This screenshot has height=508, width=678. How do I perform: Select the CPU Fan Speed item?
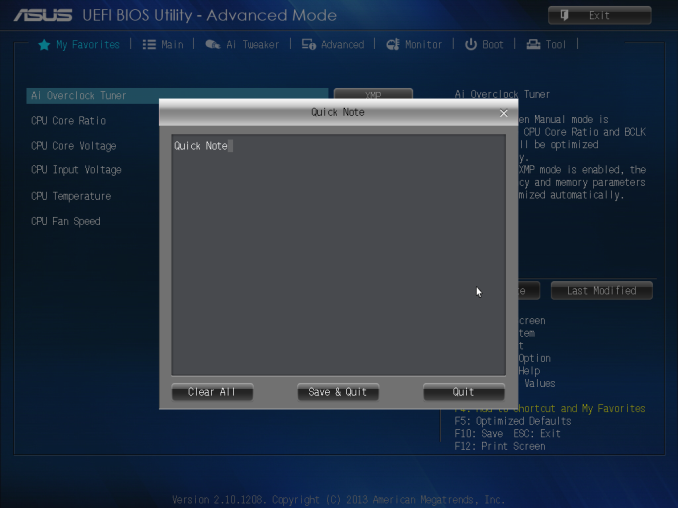click(x=66, y=221)
